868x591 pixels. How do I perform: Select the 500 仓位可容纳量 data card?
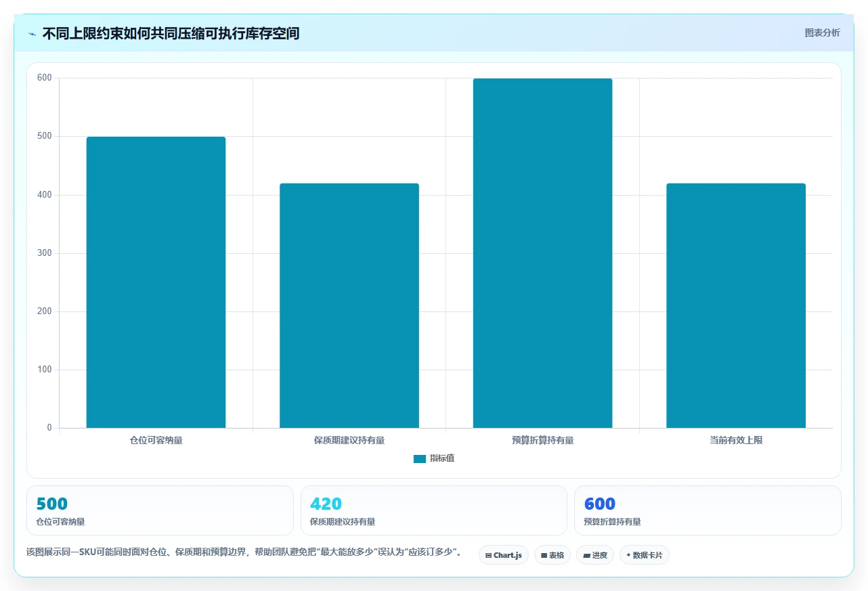point(160,510)
